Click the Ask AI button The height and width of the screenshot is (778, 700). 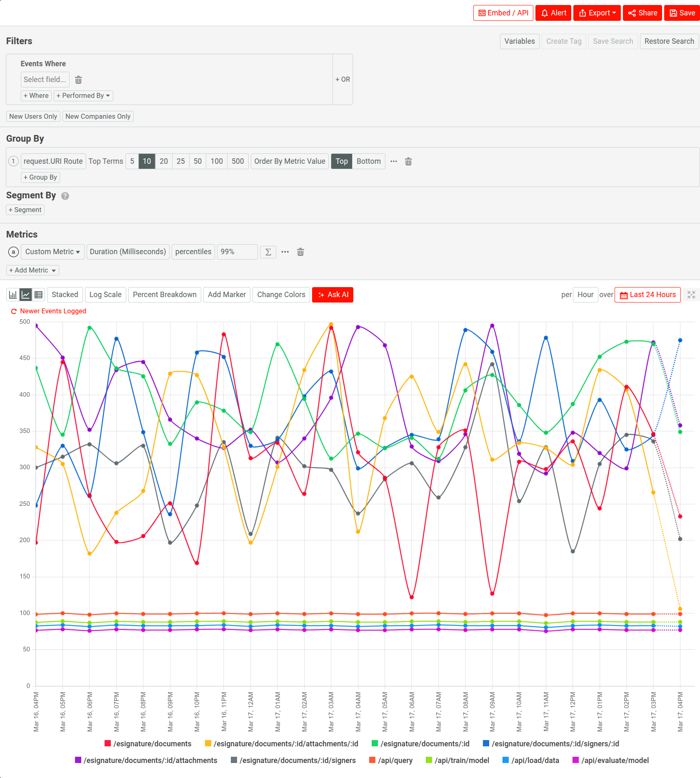[x=332, y=295]
